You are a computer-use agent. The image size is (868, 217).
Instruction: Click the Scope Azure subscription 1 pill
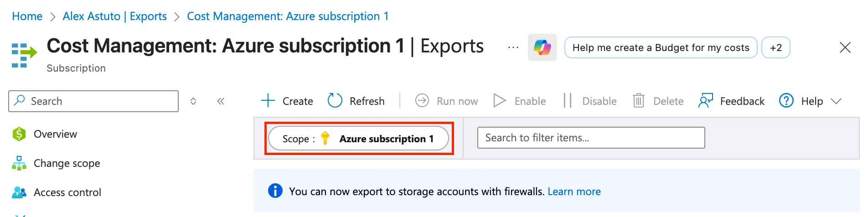[358, 139]
